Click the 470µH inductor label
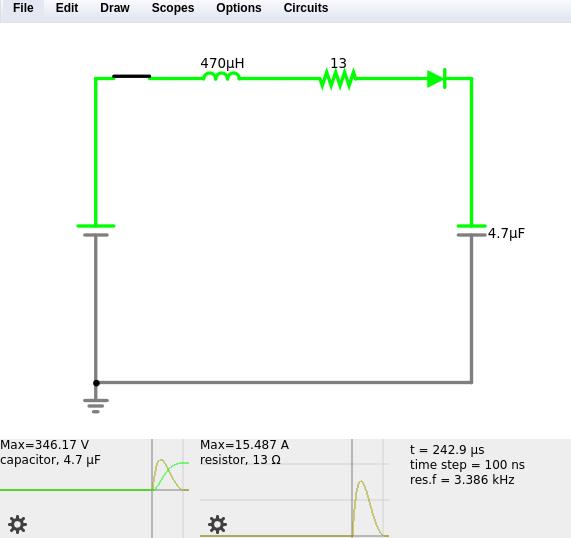571x538 pixels. (x=222, y=63)
